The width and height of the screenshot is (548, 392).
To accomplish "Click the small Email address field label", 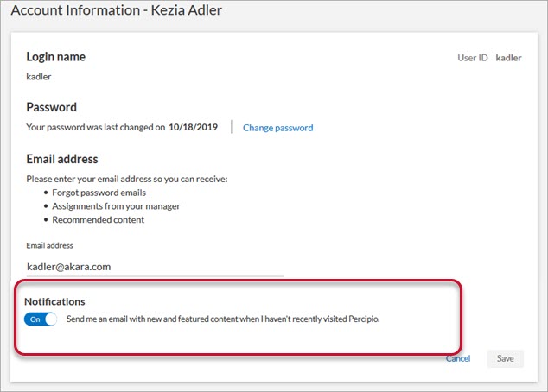I will (50, 246).
